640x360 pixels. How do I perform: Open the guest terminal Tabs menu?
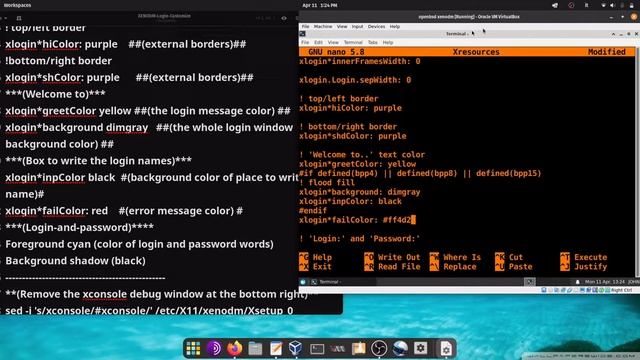tap(373, 42)
